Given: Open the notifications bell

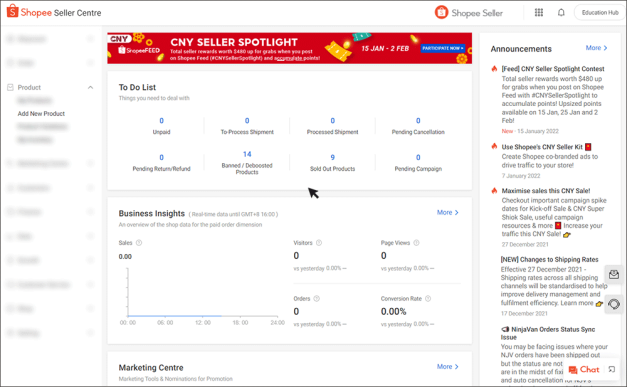Looking at the screenshot, I should point(561,12).
